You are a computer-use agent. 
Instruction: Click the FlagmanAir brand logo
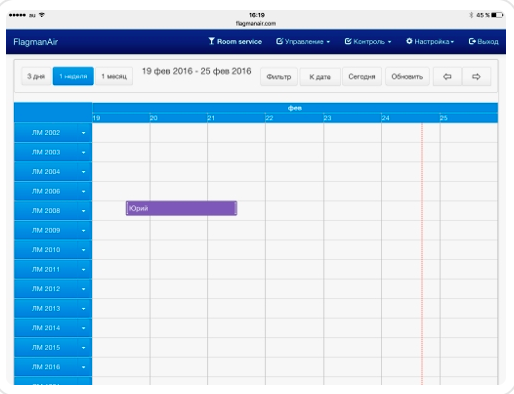coord(36,42)
